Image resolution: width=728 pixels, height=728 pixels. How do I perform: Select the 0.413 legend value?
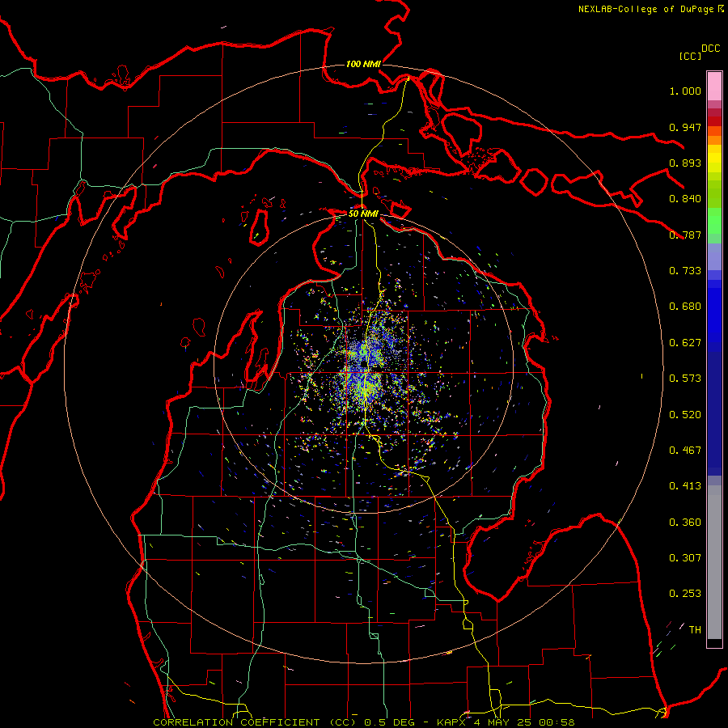685,486
